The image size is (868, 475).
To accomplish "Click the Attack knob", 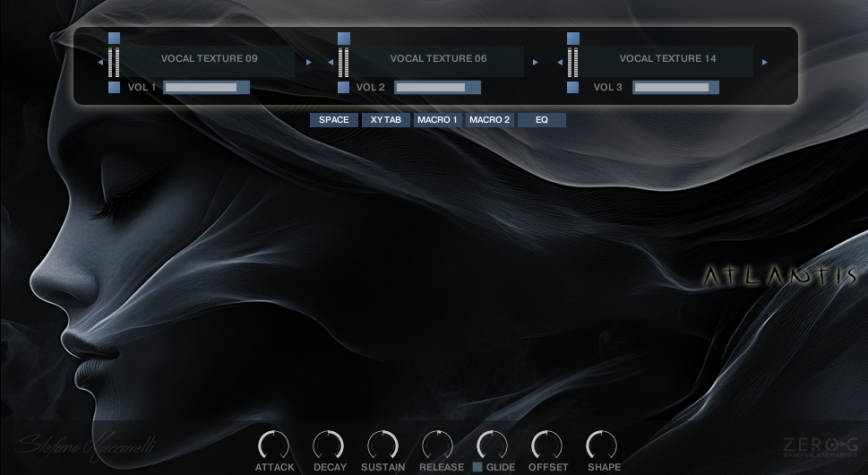I will pos(274,445).
